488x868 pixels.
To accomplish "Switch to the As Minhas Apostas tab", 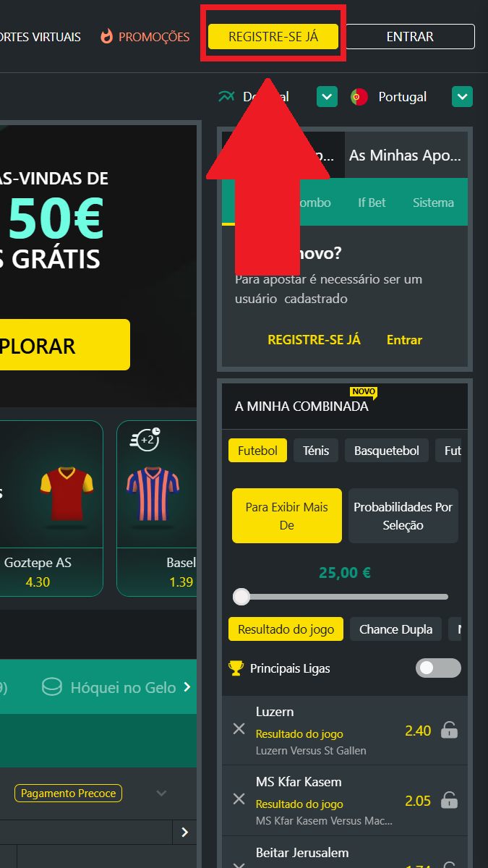I will point(405,156).
